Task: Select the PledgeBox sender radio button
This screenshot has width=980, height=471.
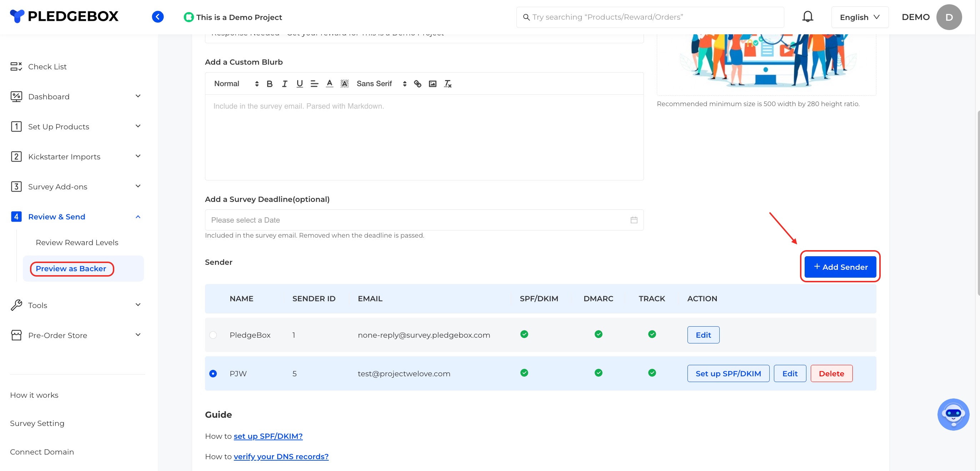Action: click(212, 335)
